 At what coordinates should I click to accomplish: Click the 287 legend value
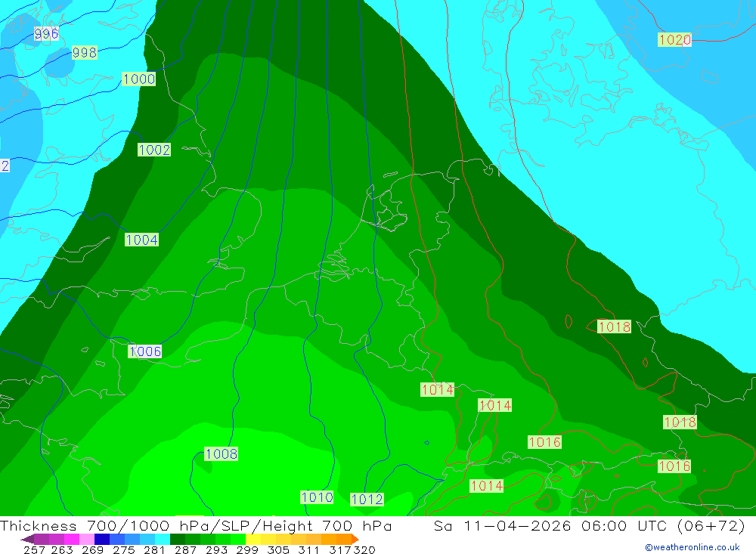[x=185, y=550]
